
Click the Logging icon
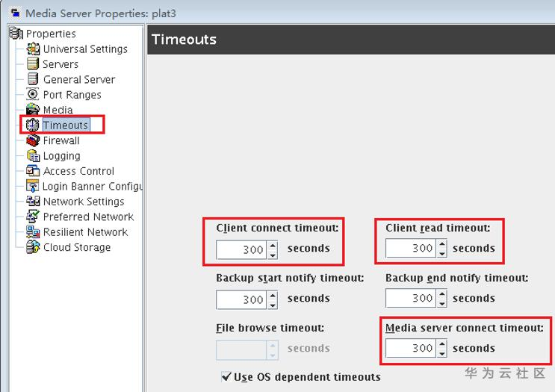(34, 155)
